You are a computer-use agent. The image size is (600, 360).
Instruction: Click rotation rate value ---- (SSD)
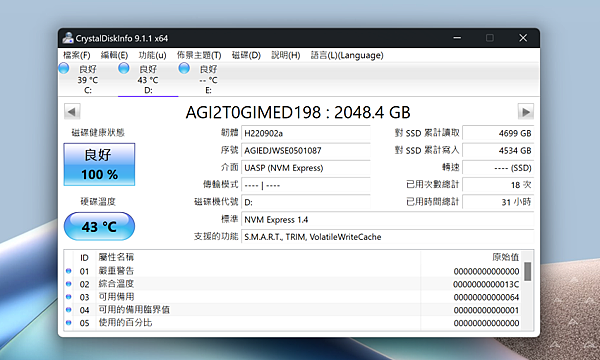[498, 168]
